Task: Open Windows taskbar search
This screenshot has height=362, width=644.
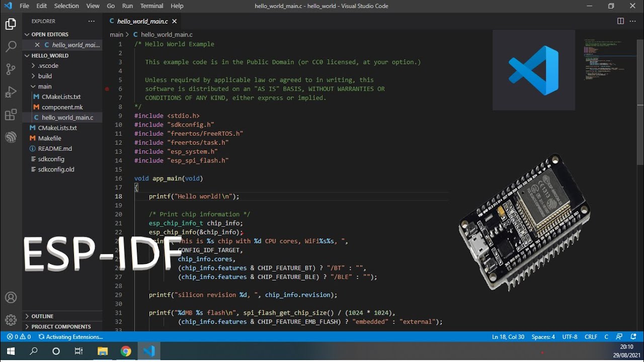Action: (x=34, y=351)
